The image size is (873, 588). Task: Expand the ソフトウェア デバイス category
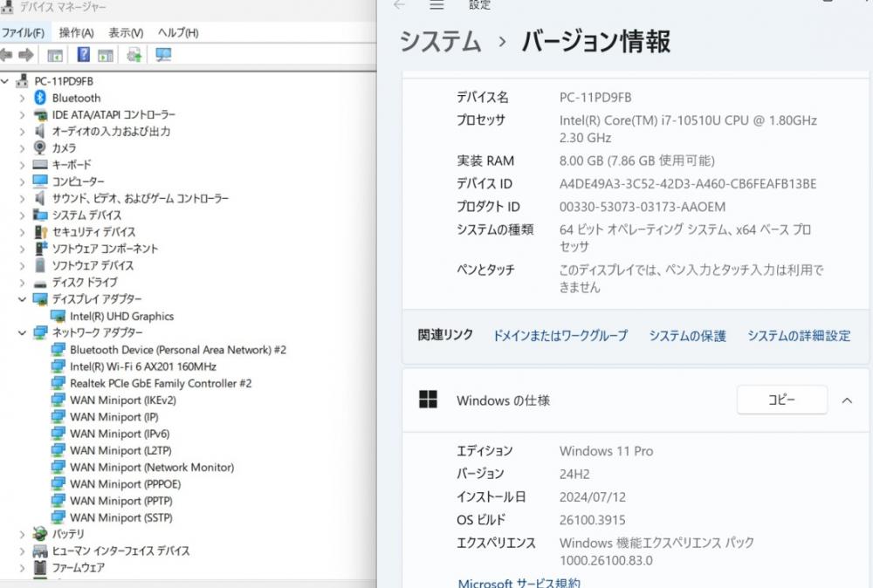click(x=23, y=265)
